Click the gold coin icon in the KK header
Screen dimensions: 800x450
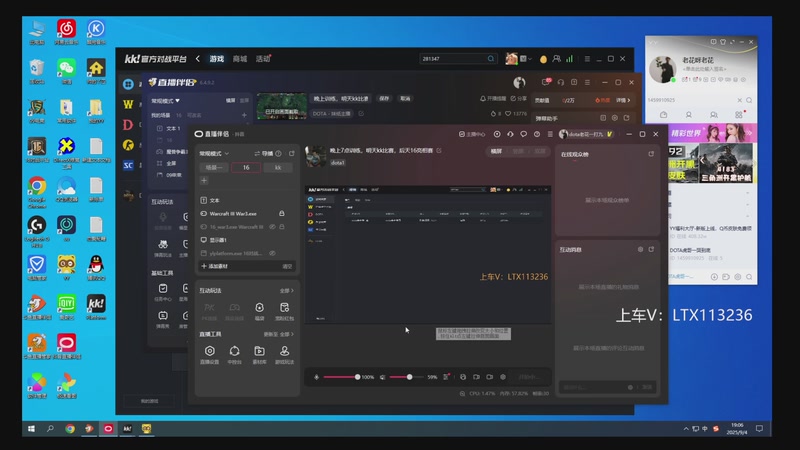[543, 59]
